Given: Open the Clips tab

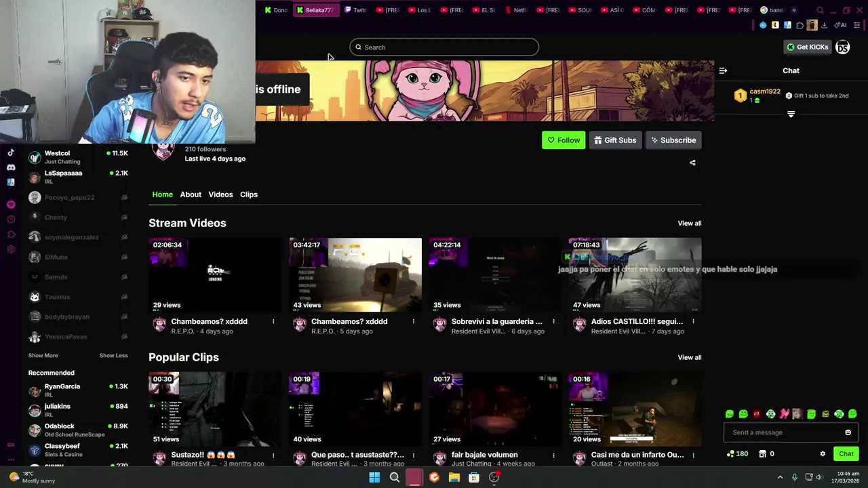Looking at the screenshot, I should [249, 195].
